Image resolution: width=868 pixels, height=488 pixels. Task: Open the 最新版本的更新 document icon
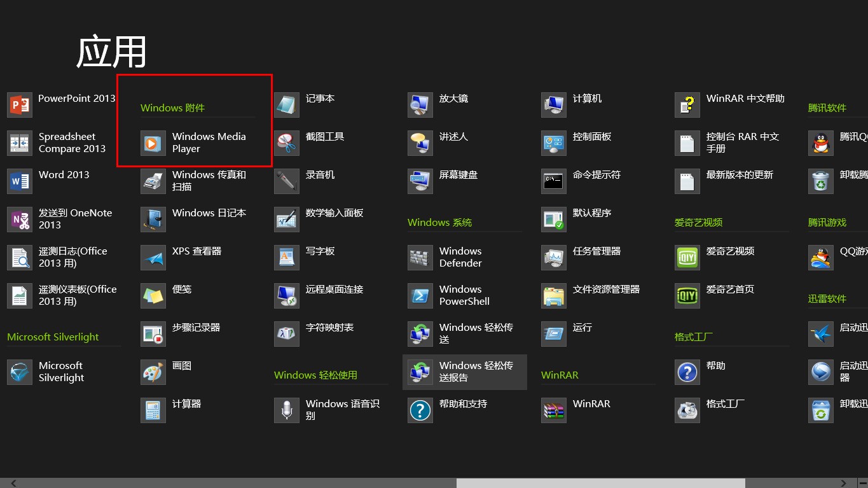687,181
